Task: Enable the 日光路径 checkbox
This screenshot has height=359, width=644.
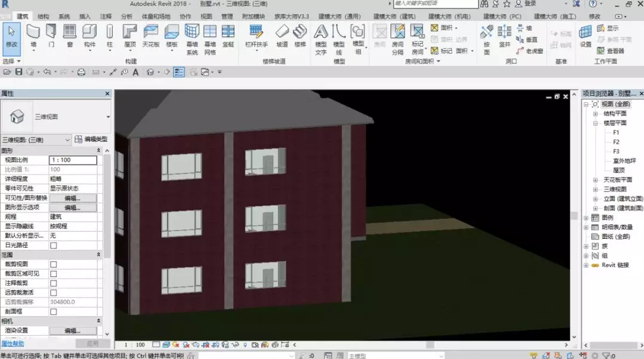Action: pos(53,245)
